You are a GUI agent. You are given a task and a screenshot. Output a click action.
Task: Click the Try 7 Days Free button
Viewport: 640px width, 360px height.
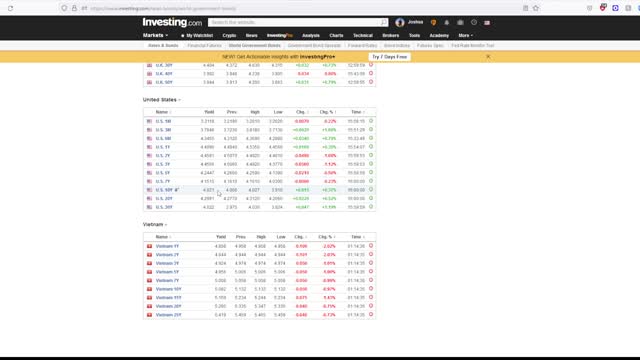point(389,57)
